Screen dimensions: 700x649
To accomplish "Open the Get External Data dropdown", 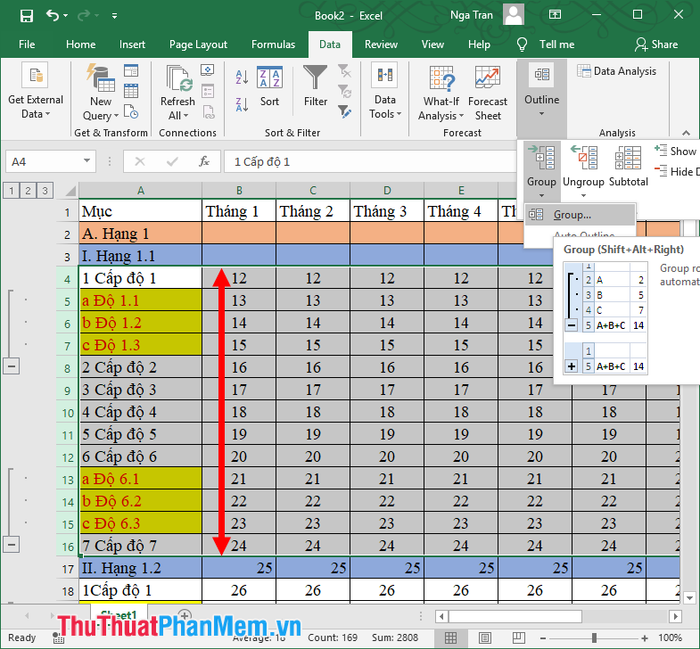I will (36, 92).
